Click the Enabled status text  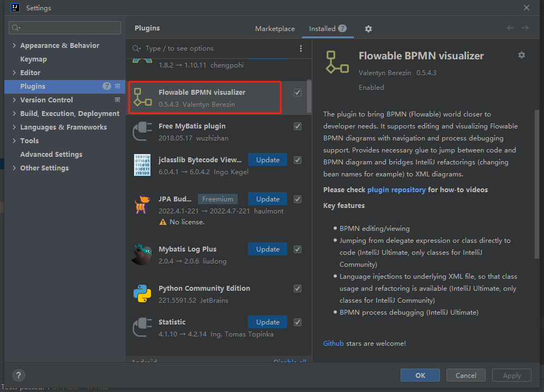click(371, 87)
